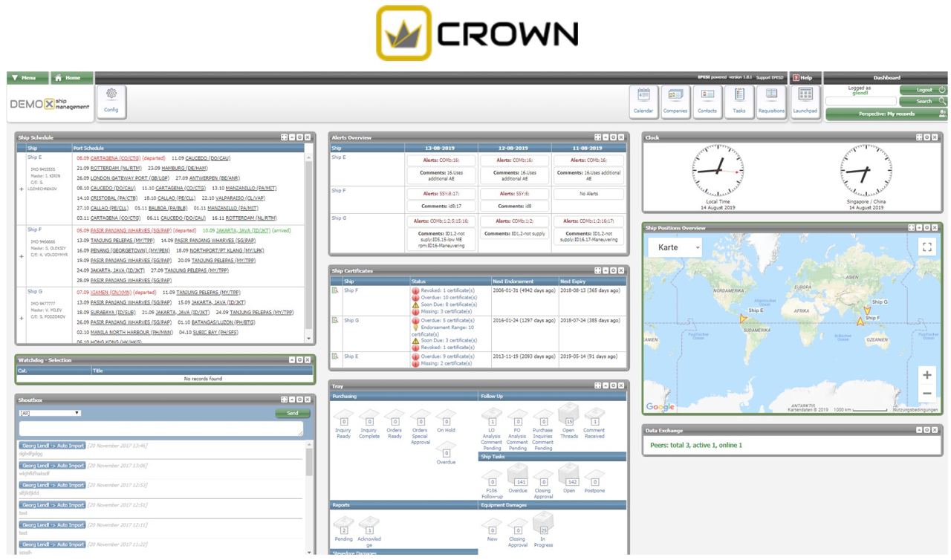Switch to the Home tab
Viewport: 951px width, 560px height.
coord(71,77)
